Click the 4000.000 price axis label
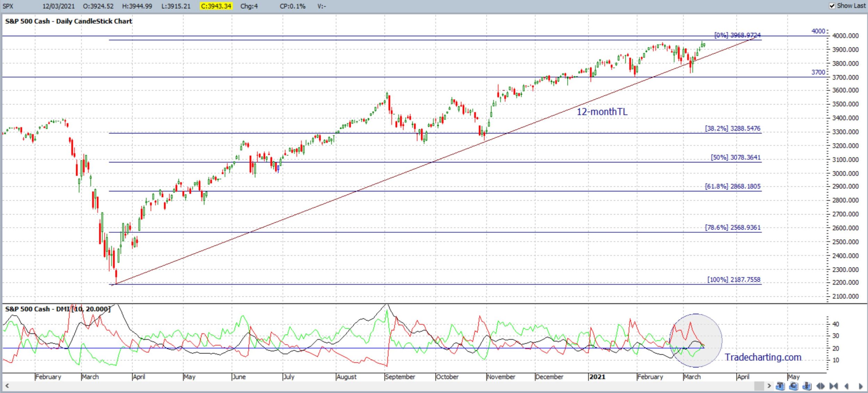The width and height of the screenshot is (868, 393). click(x=845, y=36)
